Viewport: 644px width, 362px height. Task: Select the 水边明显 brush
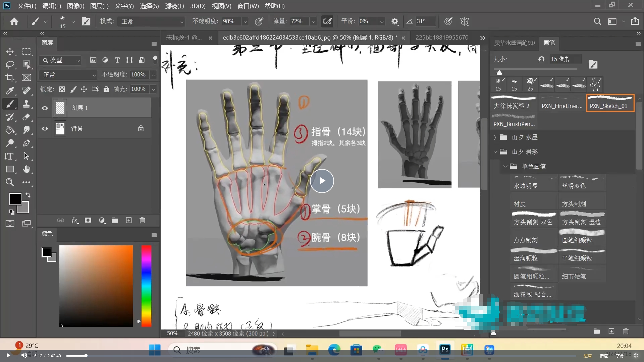coord(534,183)
